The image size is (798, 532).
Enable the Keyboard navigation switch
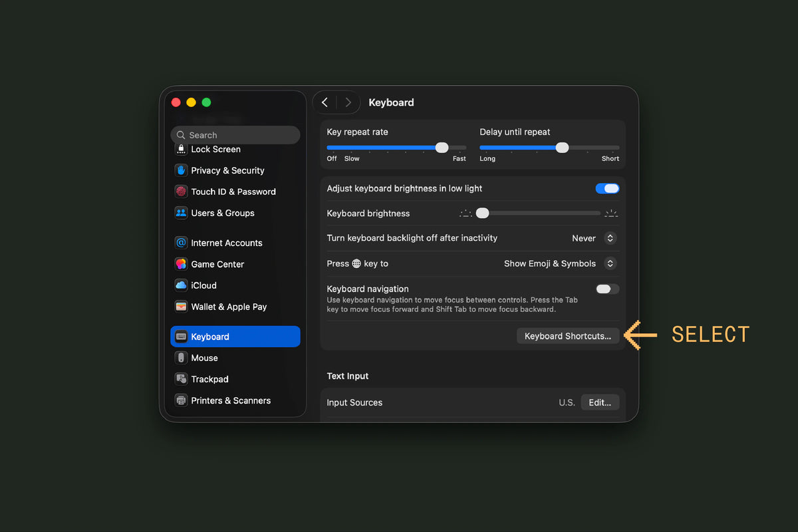click(x=607, y=289)
